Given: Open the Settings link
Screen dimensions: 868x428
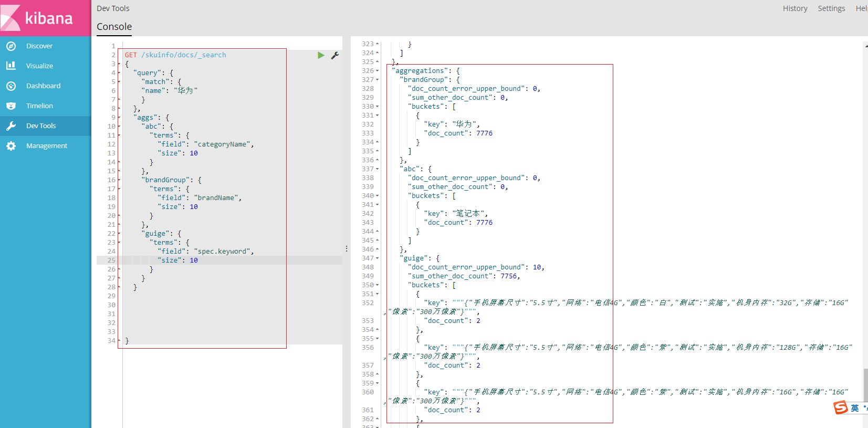Looking at the screenshot, I should click(831, 8).
